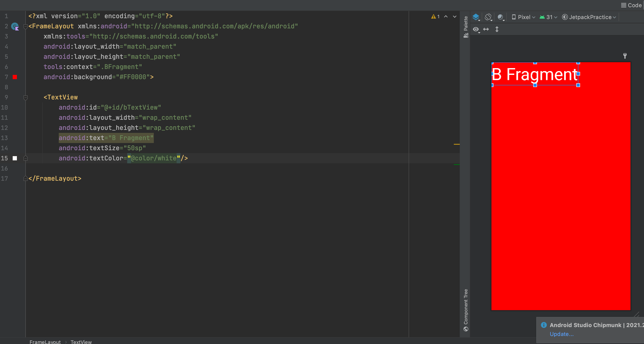This screenshot has height=344, width=644.
Task: Toggle view options eye icon
Action: click(476, 29)
